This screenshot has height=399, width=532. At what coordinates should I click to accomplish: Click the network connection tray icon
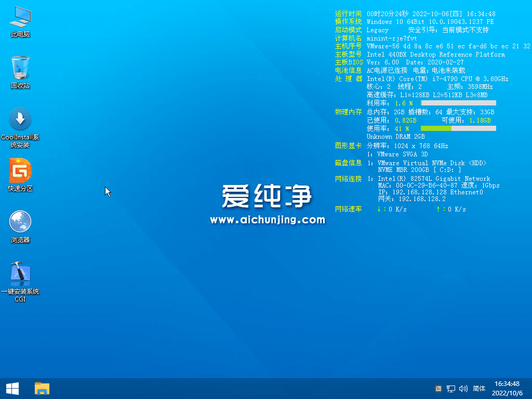pyautogui.click(x=450, y=388)
